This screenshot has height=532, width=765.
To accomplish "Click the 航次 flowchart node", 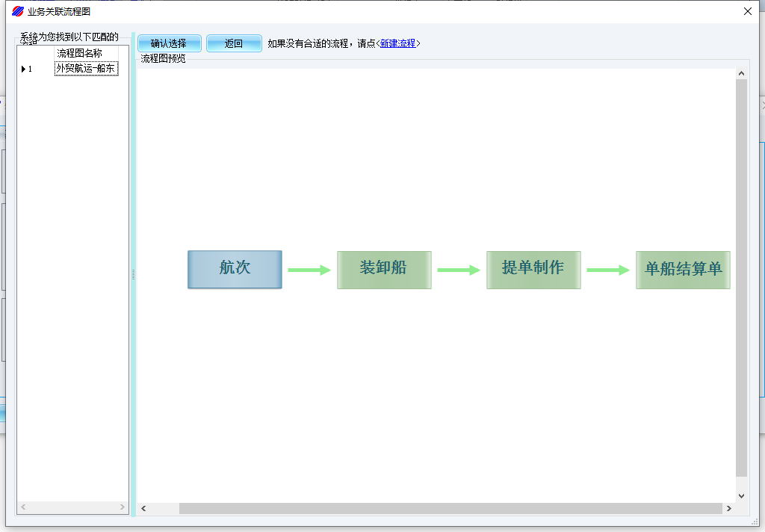I will click(x=235, y=269).
